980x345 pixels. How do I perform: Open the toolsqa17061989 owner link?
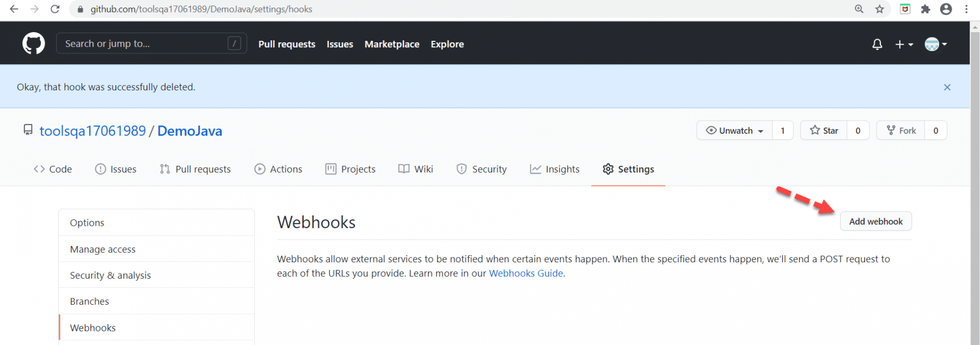tap(93, 131)
